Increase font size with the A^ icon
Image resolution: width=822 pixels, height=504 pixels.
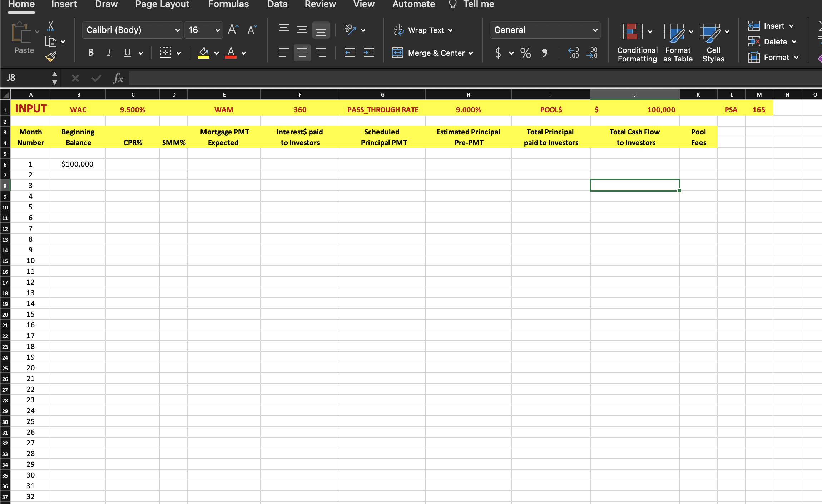coord(232,29)
